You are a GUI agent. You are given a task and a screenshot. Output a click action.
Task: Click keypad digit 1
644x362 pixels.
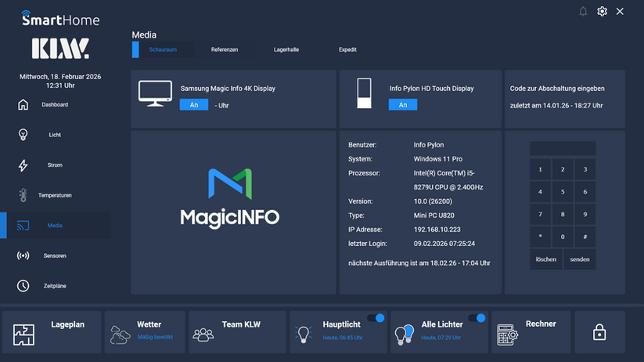(540, 169)
